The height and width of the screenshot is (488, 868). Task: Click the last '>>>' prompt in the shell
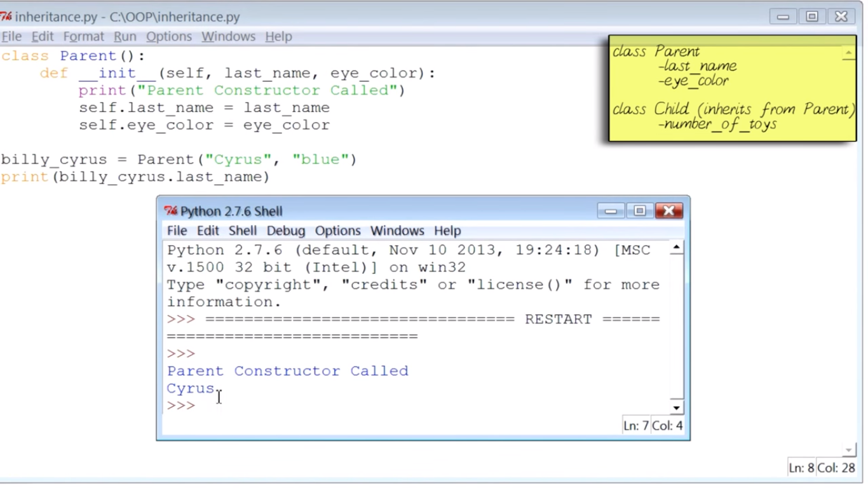[181, 405]
